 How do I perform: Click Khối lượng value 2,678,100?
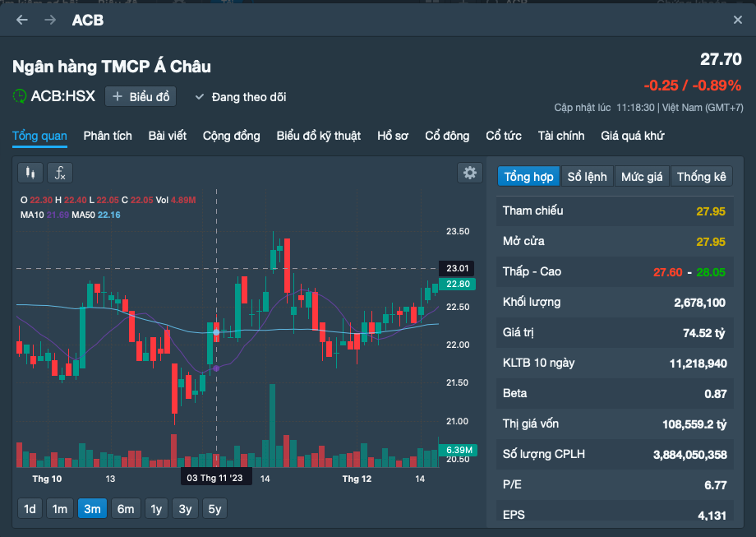coord(699,303)
